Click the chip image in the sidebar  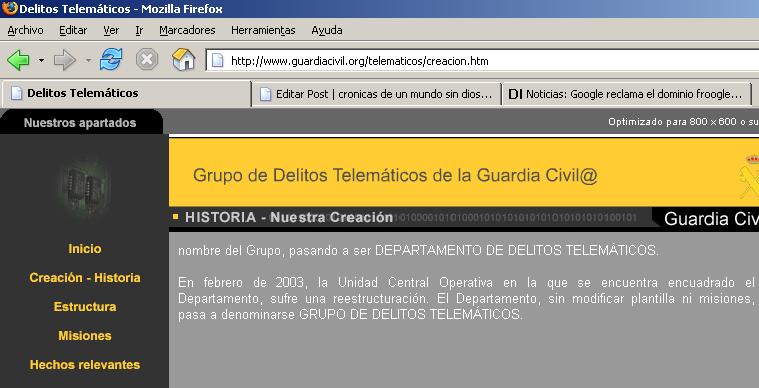pyautogui.click(x=83, y=186)
